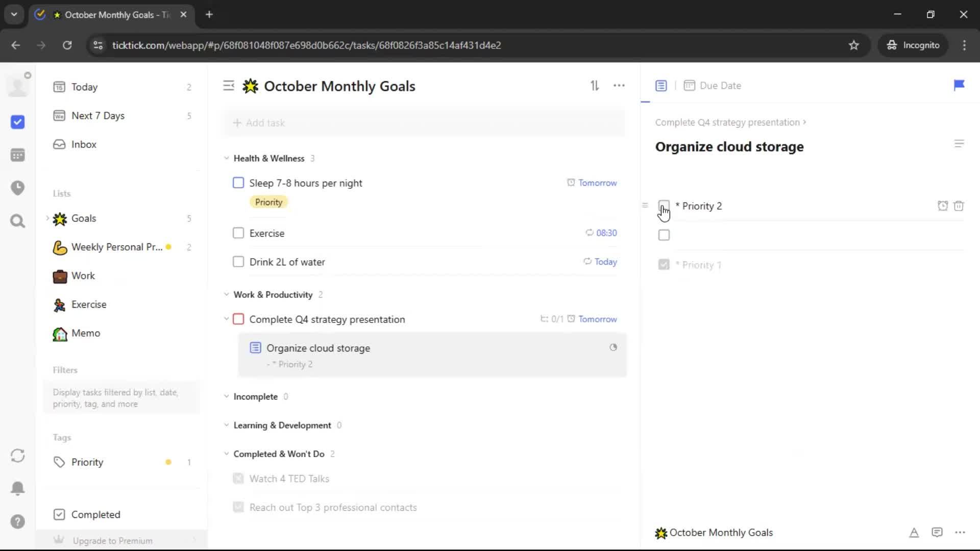Check the Exercise task checkbox
The image size is (980, 551).
[x=238, y=233]
